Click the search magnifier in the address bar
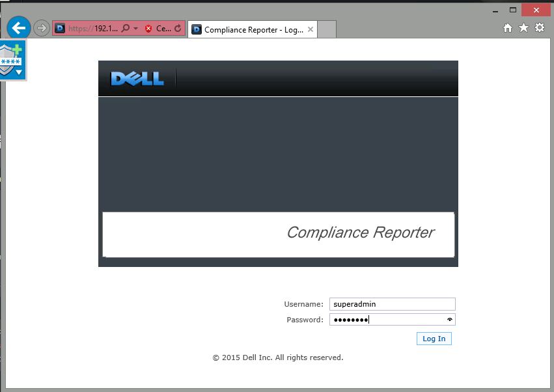 coord(125,28)
